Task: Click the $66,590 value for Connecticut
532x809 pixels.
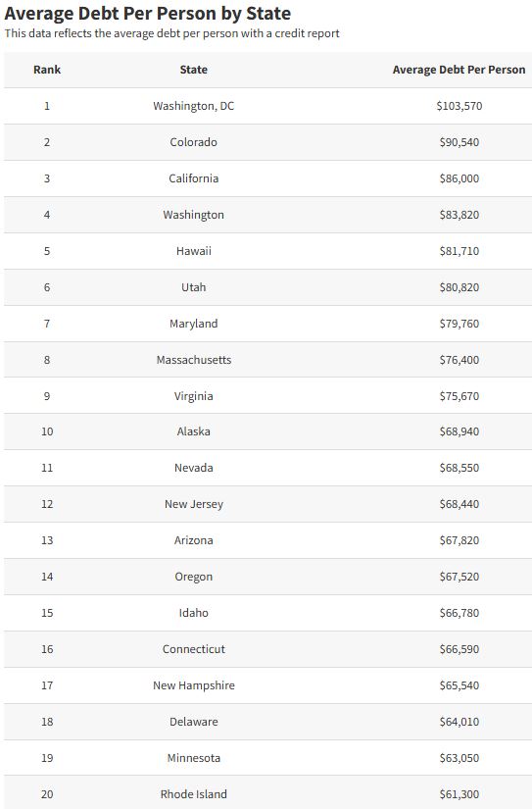Action: tap(459, 649)
